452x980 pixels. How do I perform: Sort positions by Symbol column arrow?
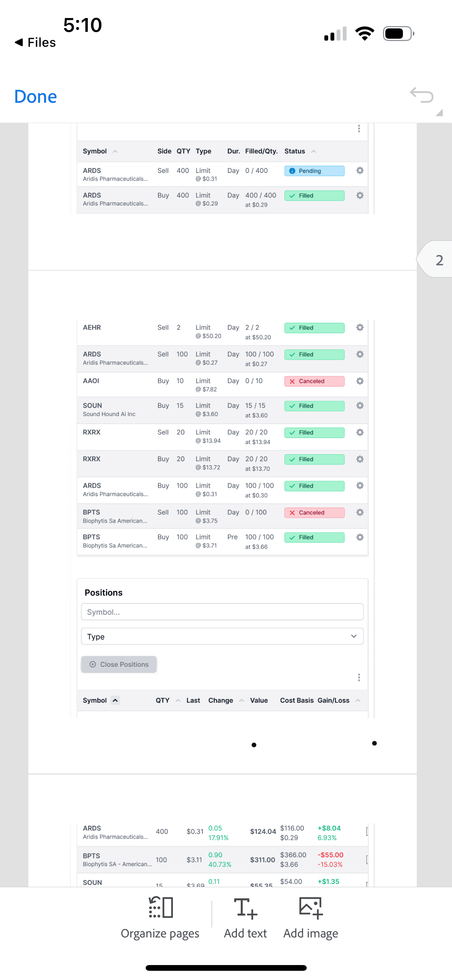(x=115, y=700)
